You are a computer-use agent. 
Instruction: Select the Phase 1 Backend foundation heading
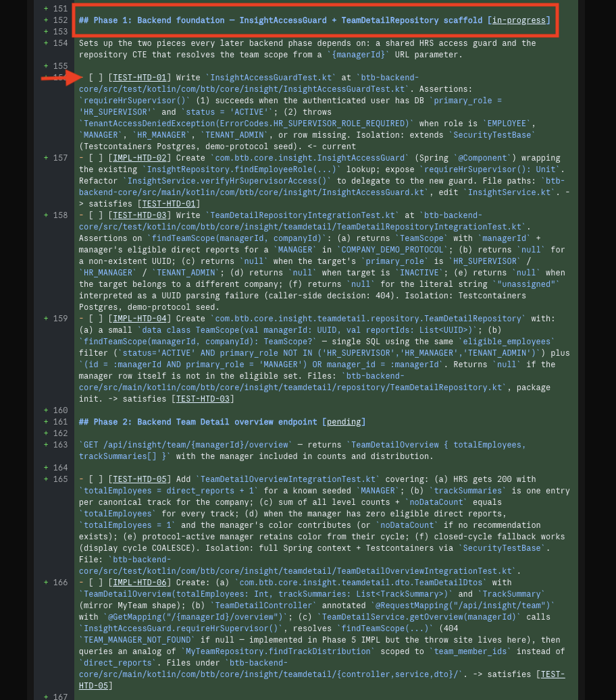click(x=315, y=20)
